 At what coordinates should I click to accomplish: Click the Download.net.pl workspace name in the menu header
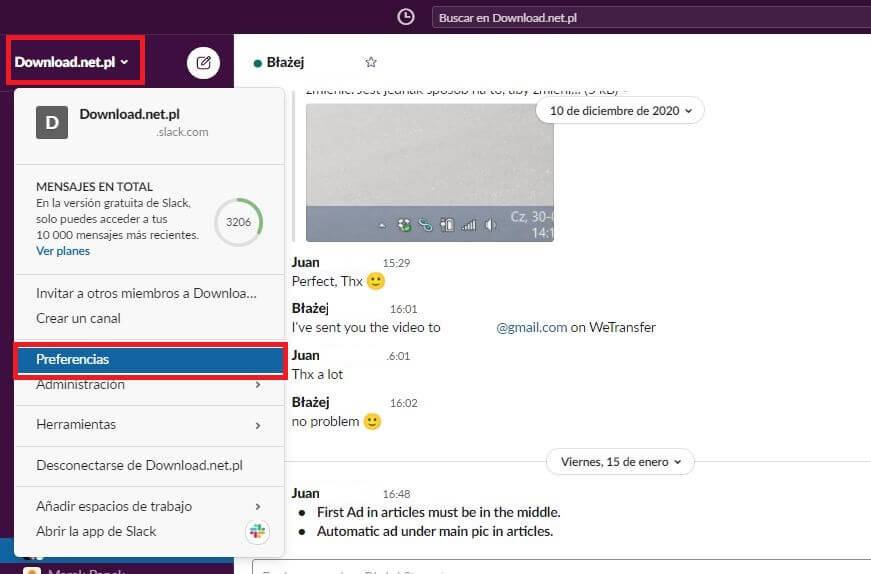[x=129, y=114]
